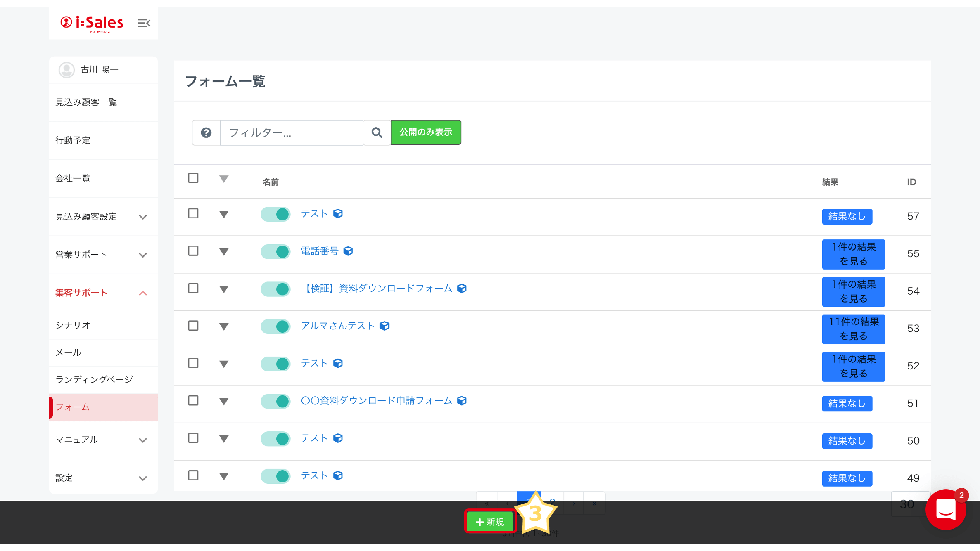Collapse the sidebar with the hamburger icon
The width and height of the screenshot is (980, 551).
point(144,23)
